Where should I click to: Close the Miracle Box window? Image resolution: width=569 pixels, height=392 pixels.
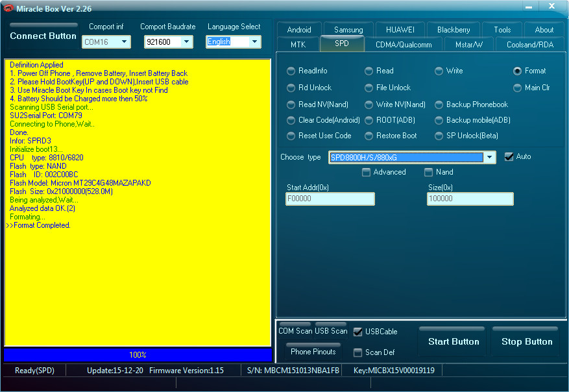click(551, 6)
